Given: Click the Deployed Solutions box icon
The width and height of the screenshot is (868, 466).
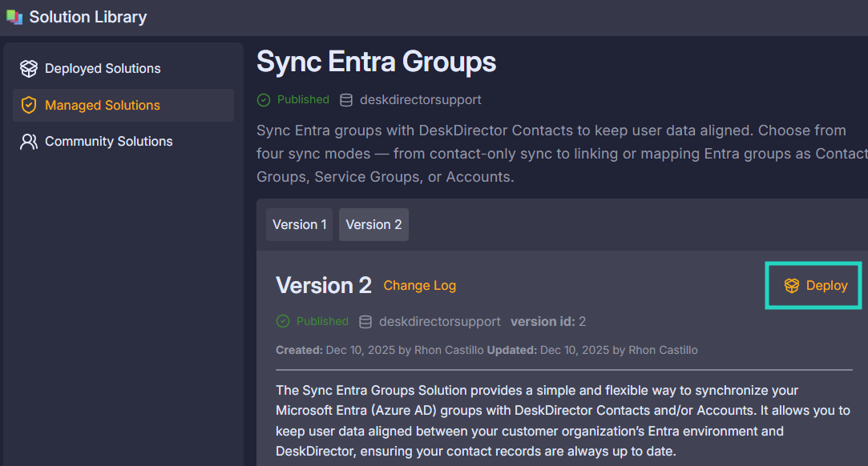Looking at the screenshot, I should click(x=29, y=69).
